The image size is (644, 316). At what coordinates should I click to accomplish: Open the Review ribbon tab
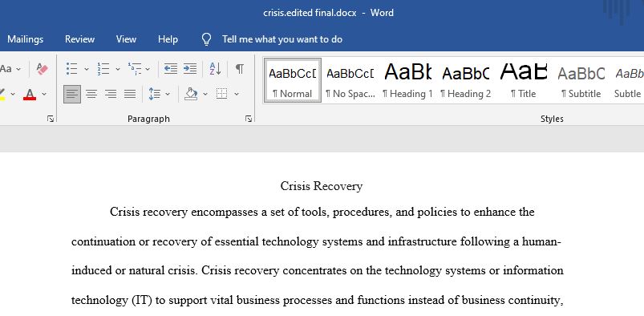pyautogui.click(x=79, y=39)
